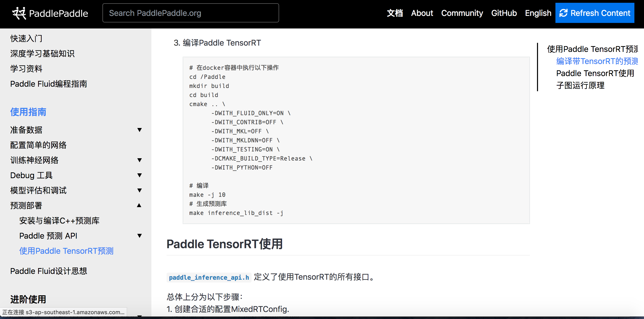This screenshot has width=644, height=319.
Task: Switch language to English
Action: point(538,13)
